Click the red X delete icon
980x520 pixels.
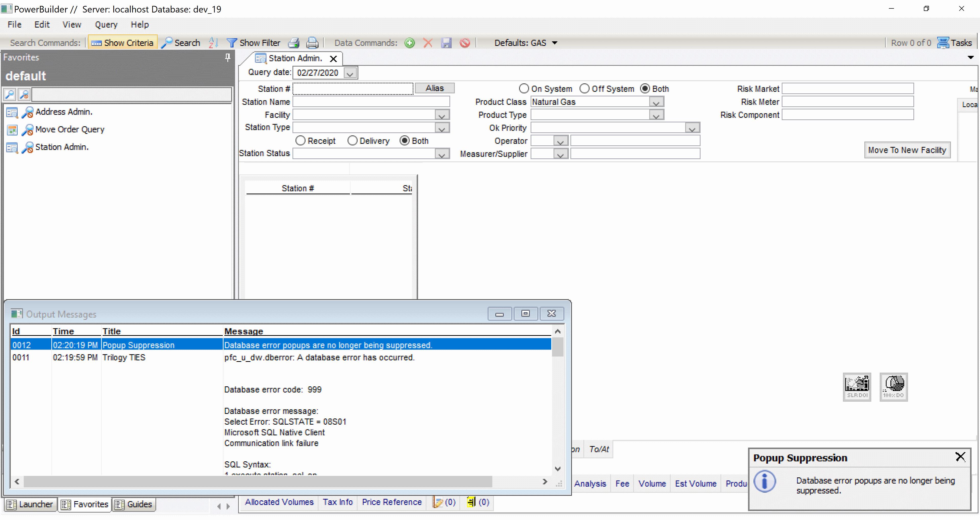(428, 43)
